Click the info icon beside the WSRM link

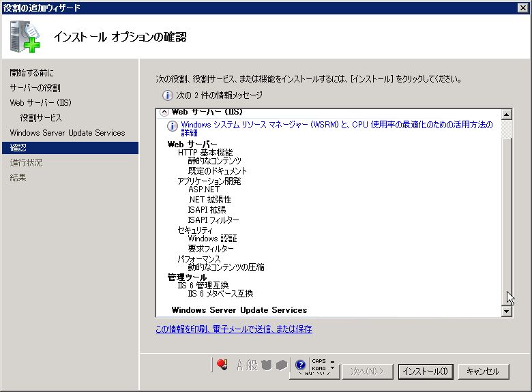click(x=172, y=126)
